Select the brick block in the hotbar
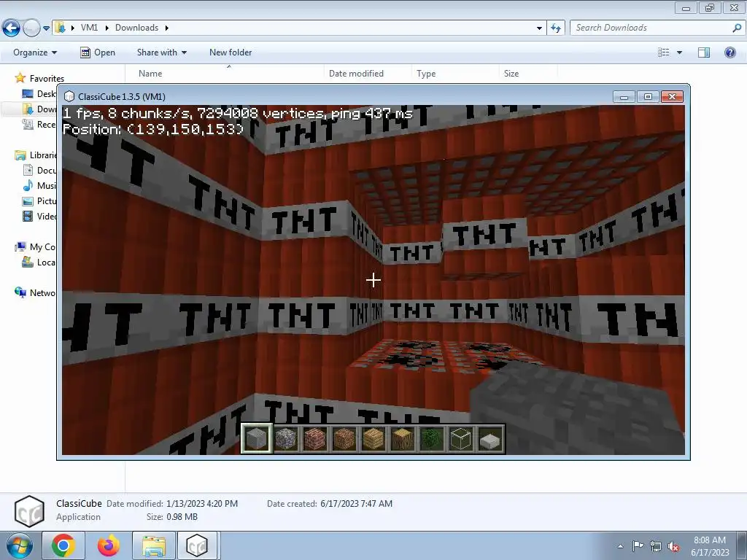 pos(315,438)
